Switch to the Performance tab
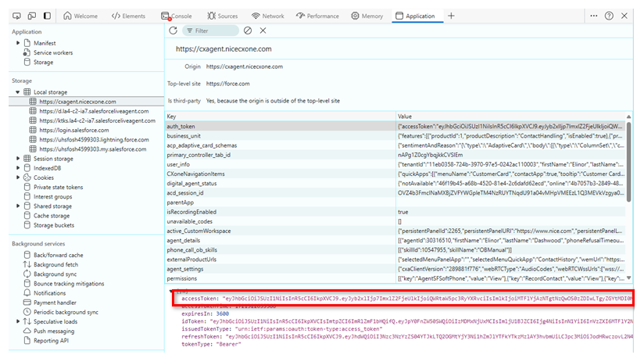The height and width of the screenshot is (362, 644). 317,16
